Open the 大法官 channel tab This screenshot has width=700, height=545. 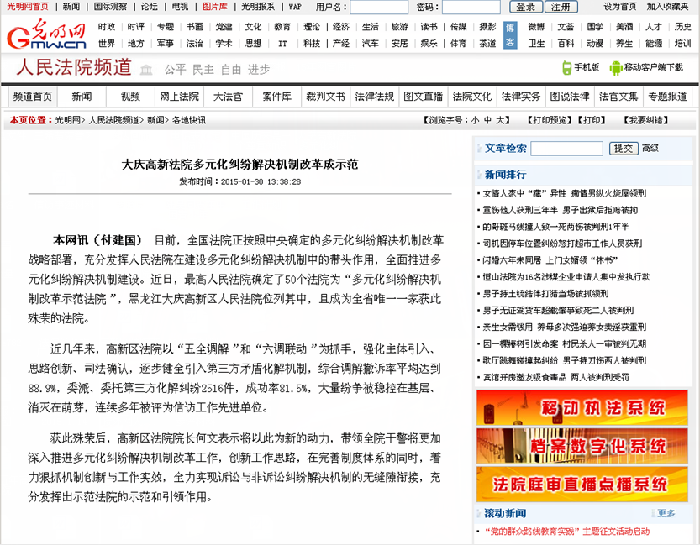[228, 97]
